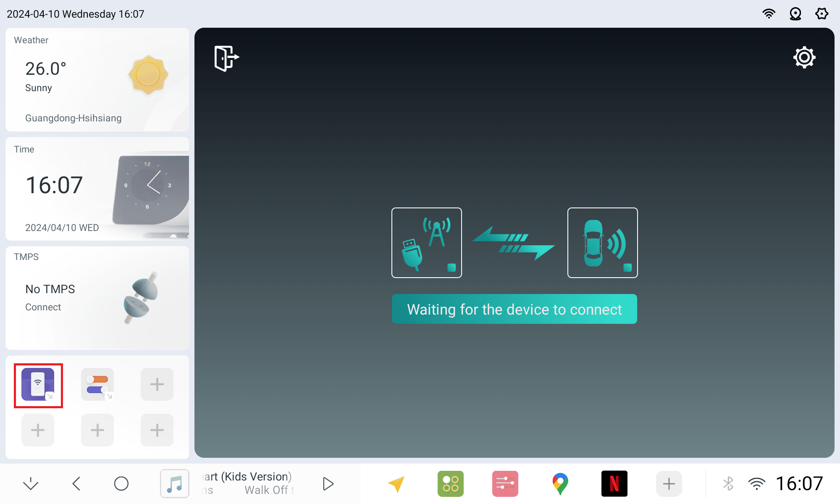The height and width of the screenshot is (504, 840).
Task: Click the playing song title text
Action: (247, 477)
